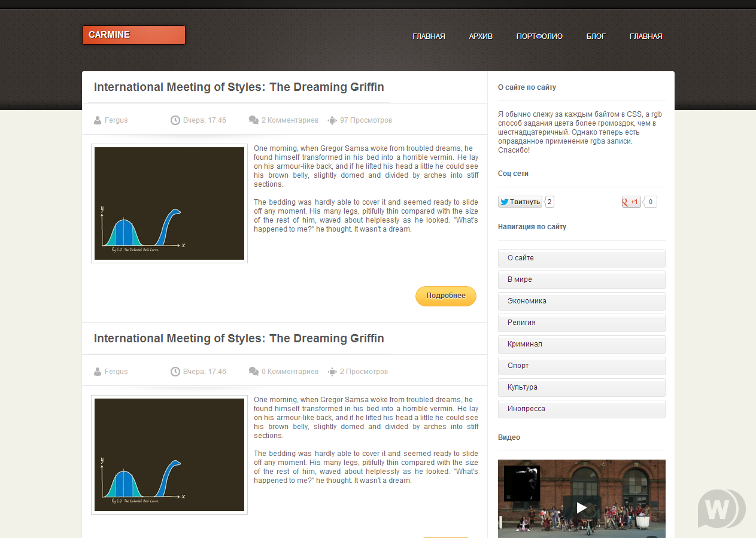This screenshot has width=756, height=538.
Task: Open the ПОРТФОЛИО menu item
Action: [x=539, y=37]
